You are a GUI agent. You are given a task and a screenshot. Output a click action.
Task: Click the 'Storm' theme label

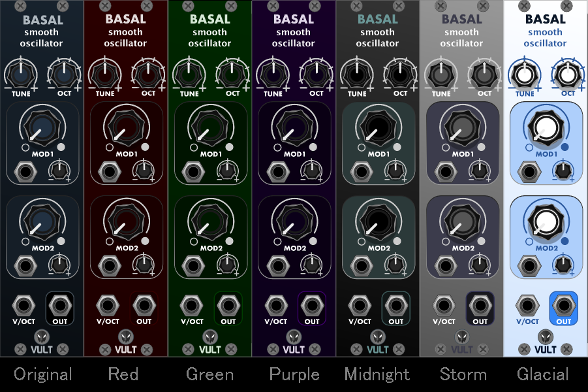point(463,374)
